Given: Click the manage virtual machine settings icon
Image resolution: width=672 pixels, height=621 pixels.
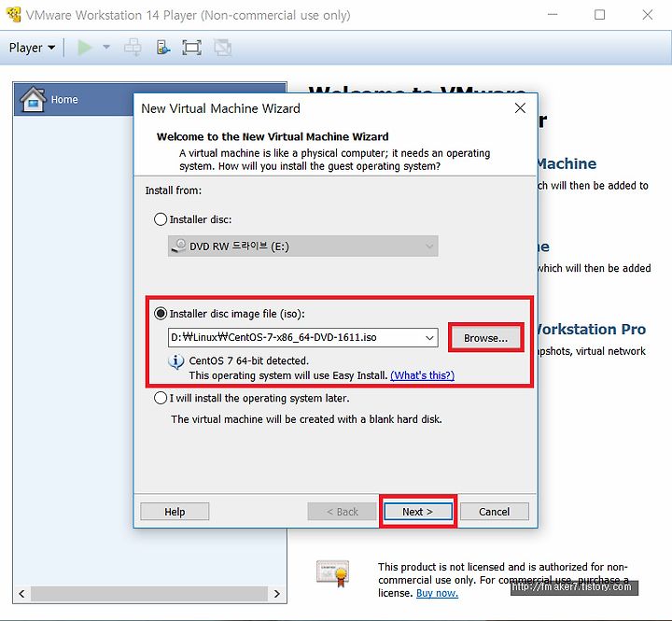Looking at the screenshot, I should click(162, 48).
